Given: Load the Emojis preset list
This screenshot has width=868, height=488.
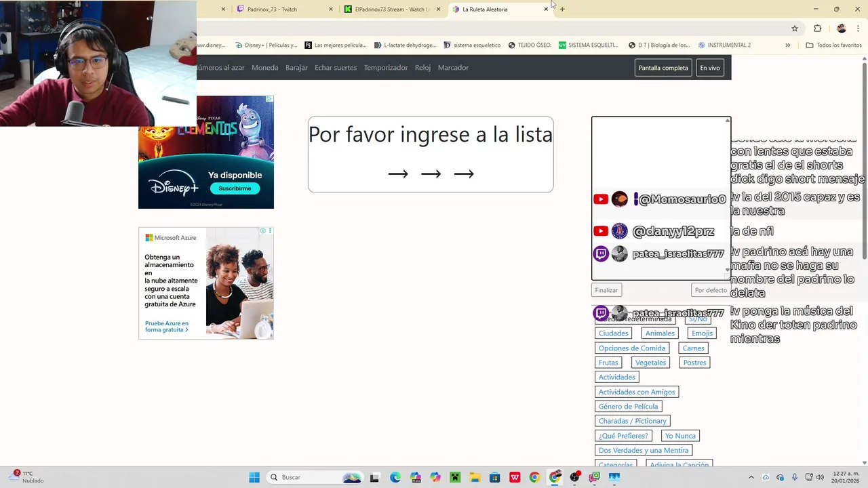Looking at the screenshot, I should pos(702,333).
